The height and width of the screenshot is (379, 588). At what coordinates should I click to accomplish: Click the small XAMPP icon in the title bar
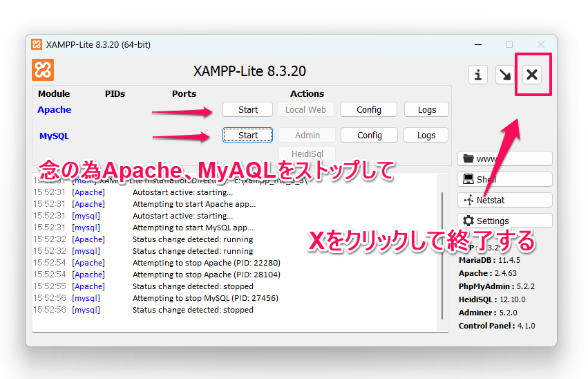[37, 44]
